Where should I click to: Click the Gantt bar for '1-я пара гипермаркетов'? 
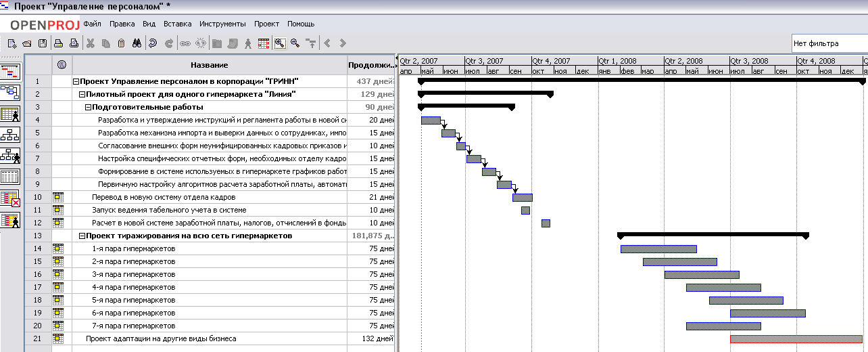[x=658, y=249]
